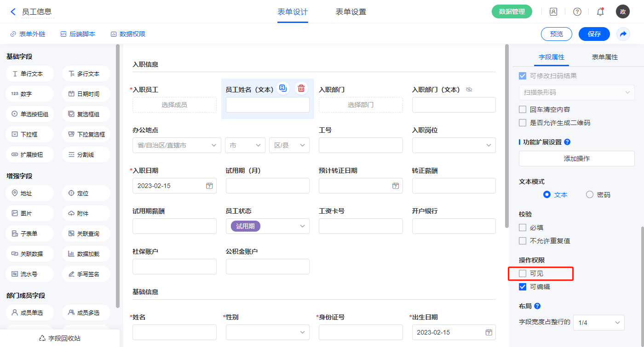This screenshot has width=644, height=347.
Task: Click the share arrow icon next to 保存
Action: point(623,34)
